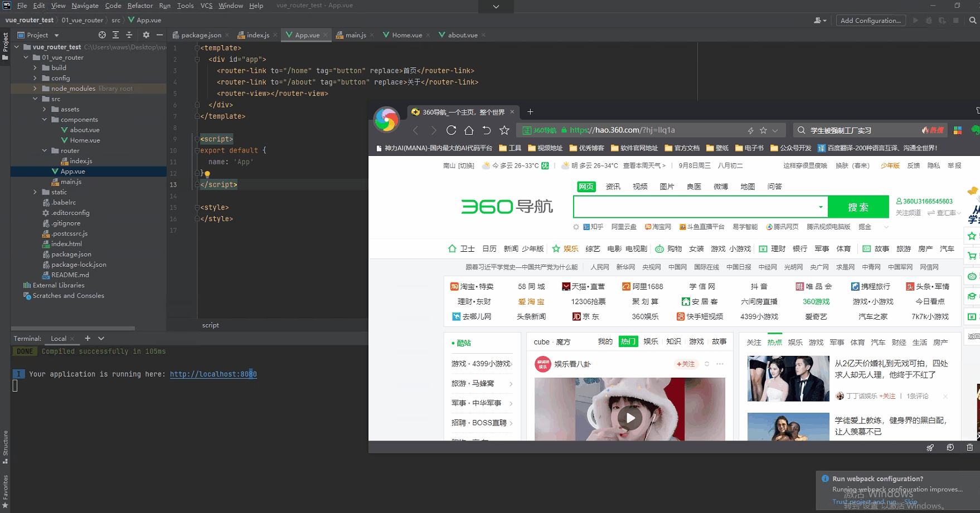Open the three-dots menu on 娱乐看八卦 card

(x=720, y=364)
